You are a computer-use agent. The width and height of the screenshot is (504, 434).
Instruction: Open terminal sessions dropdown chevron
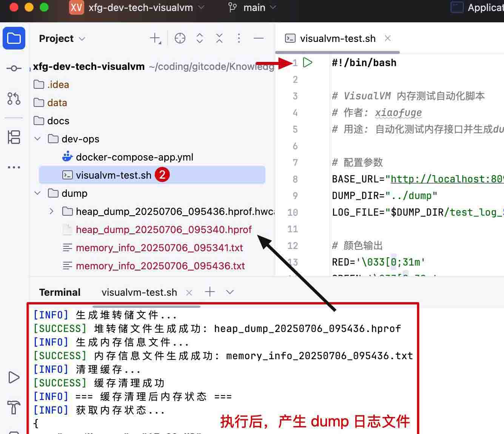click(x=230, y=292)
